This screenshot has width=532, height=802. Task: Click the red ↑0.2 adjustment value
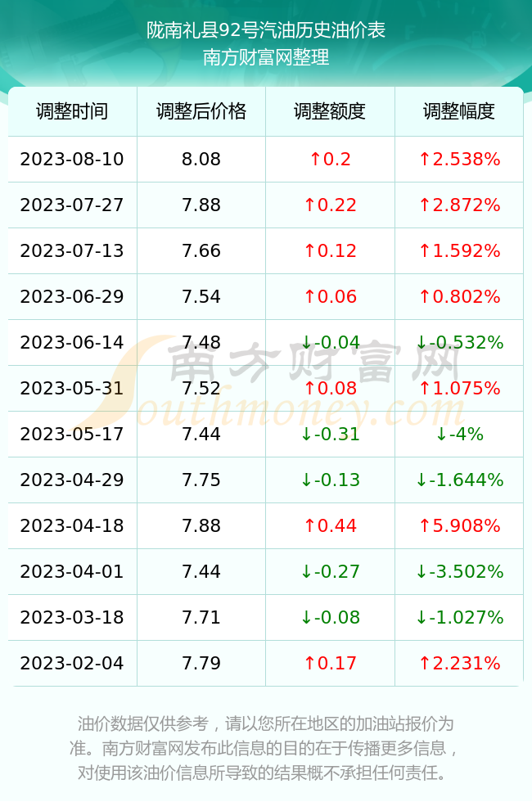tap(330, 159)
